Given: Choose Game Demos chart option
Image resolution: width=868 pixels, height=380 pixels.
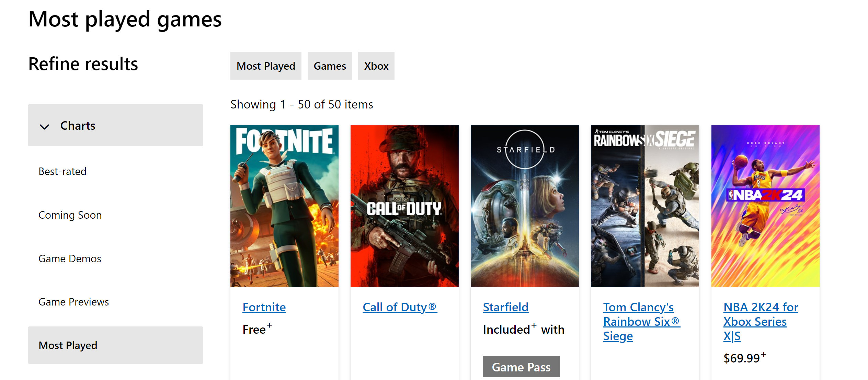Looking at the screenshot, I should pyautogui.click(x=70, y=258).
